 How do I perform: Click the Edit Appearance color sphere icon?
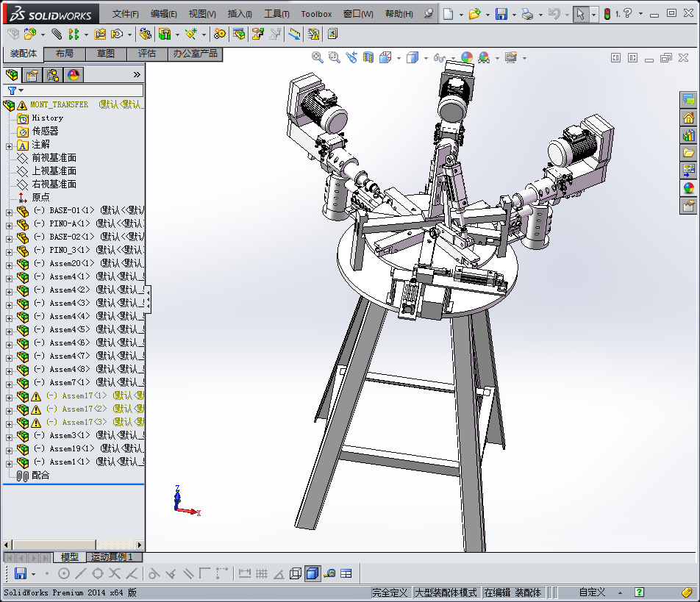(466, 57)
